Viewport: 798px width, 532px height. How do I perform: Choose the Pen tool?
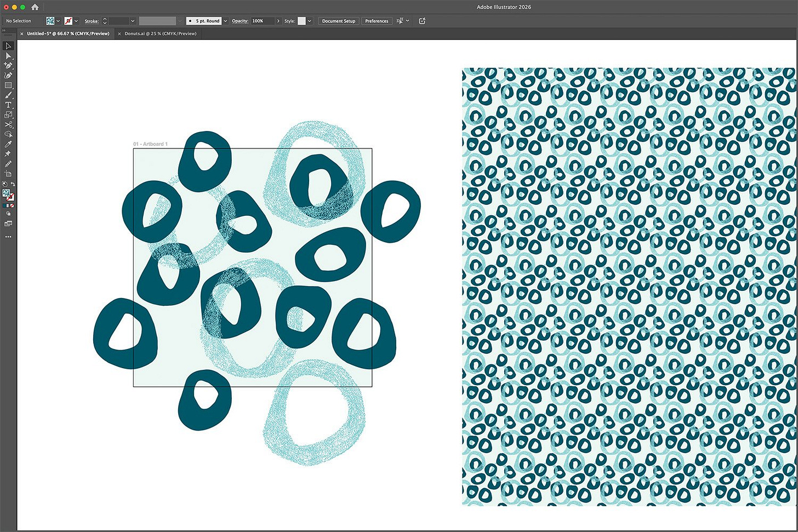coord(8,65)
